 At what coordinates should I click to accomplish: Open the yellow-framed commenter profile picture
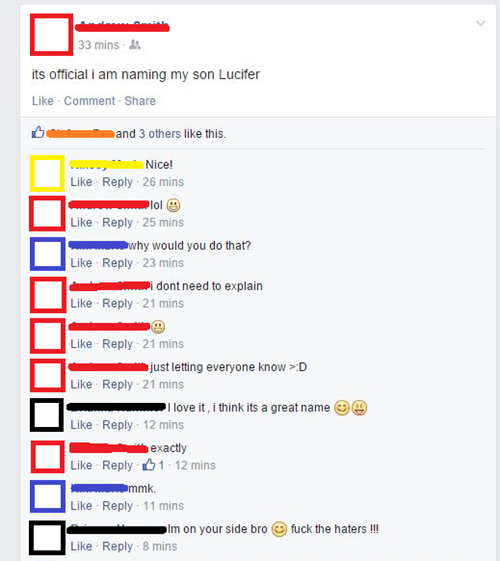(47, 174)
